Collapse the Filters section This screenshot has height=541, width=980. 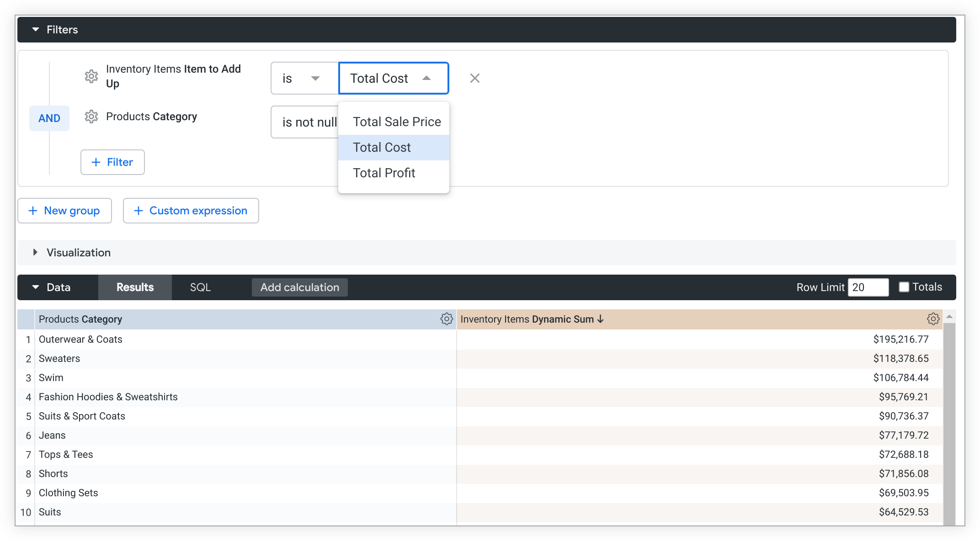(36, 30)
